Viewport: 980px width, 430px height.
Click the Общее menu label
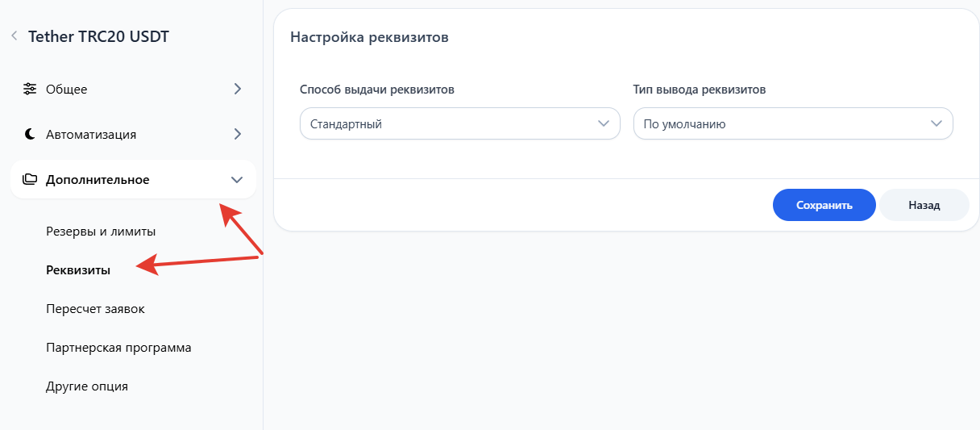click(67, 90)
